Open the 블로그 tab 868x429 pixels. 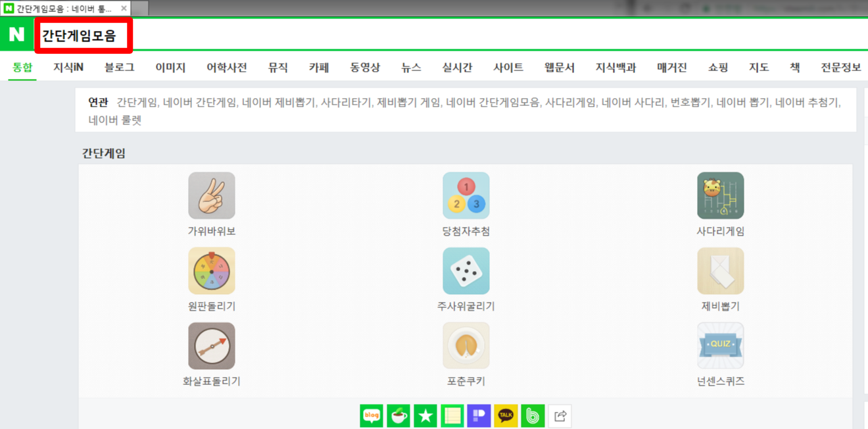click(x=120, y=67)
